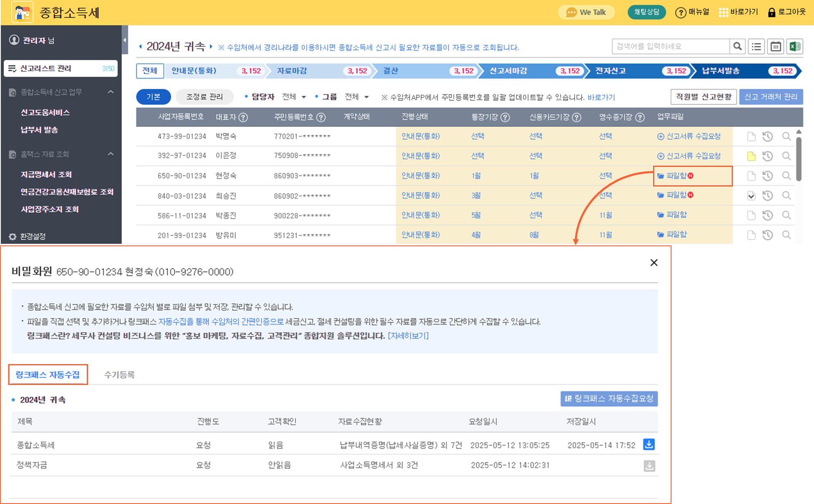Image resolution: width=814 pixels, height=504 pixels.
Task: Collapse the 홈택스 자료 조회 section
Action: [x=111, y=154]
